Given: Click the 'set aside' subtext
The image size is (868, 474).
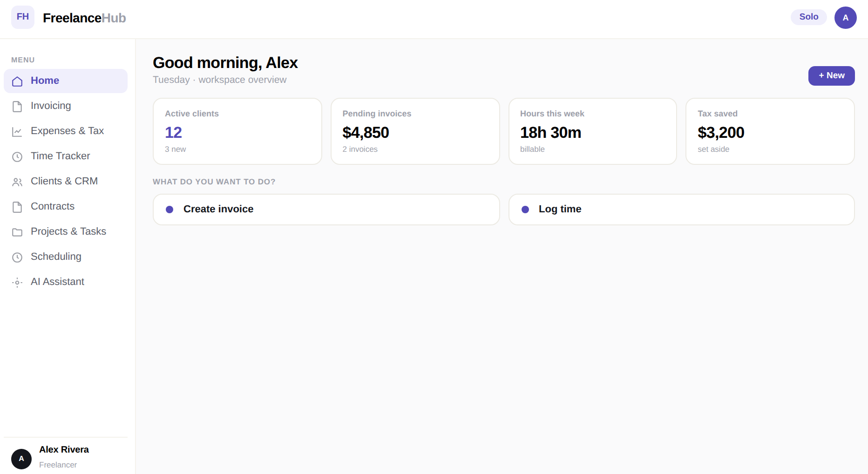Looking at the screenshot, I should (713, 149).
